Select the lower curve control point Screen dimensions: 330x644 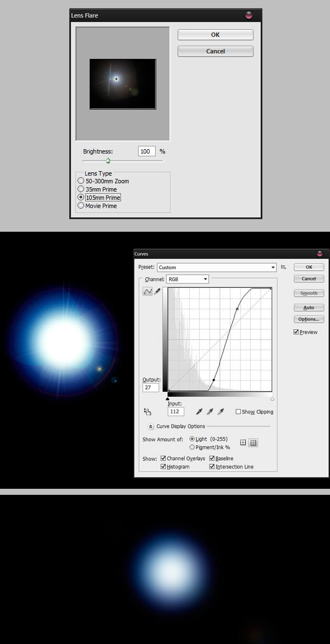click(x=213, y=380)
